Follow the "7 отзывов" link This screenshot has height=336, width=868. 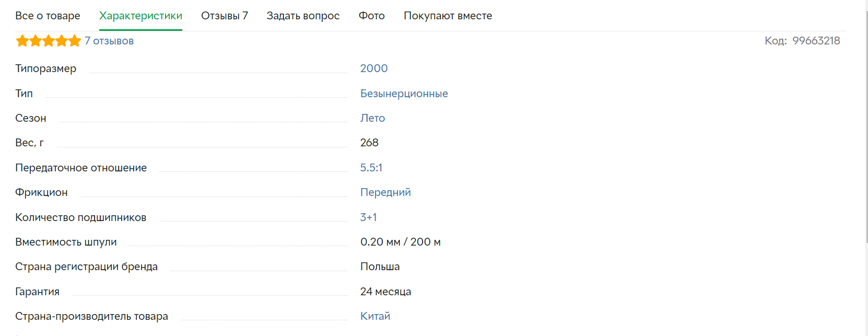pos(109,41)
